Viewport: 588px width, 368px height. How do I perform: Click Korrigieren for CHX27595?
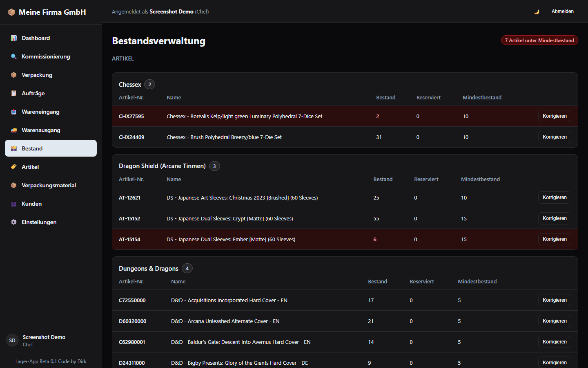(555, 116)
